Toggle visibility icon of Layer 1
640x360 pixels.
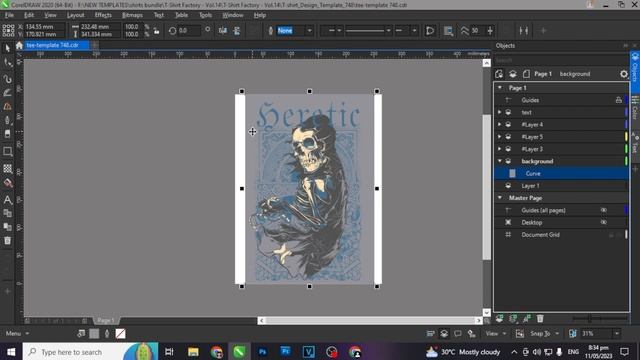point(508,186)
